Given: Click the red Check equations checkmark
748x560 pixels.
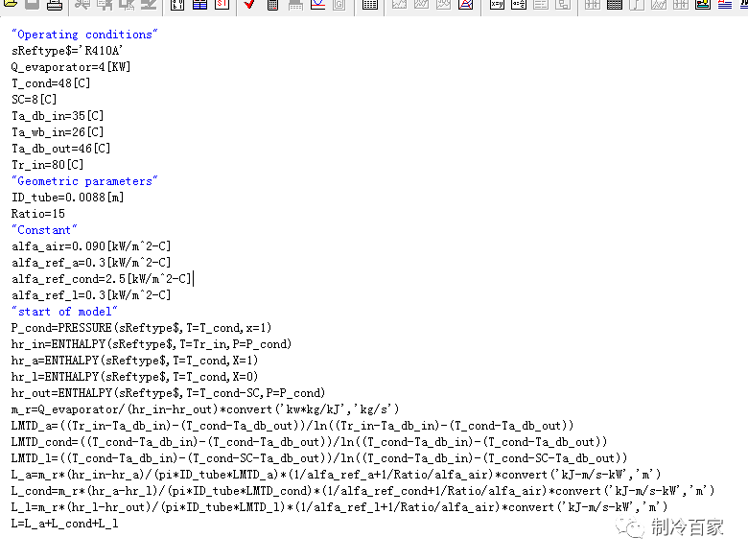Looking at the screenshot, I should coord(249,4).
